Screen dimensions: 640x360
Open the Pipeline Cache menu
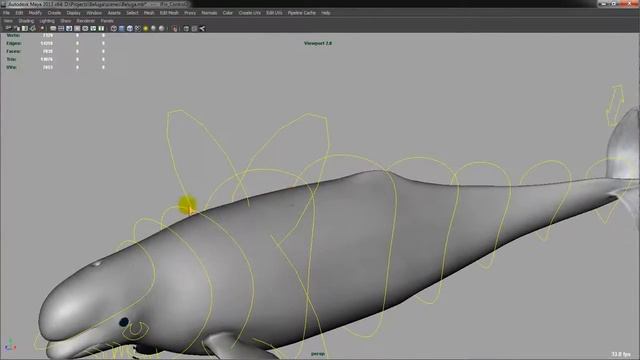302,13
